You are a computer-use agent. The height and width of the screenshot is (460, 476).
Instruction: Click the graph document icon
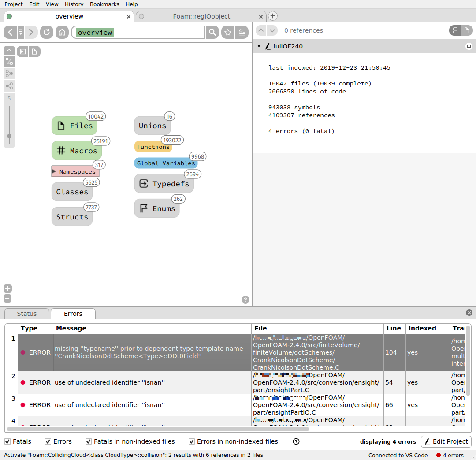(34, 52)
